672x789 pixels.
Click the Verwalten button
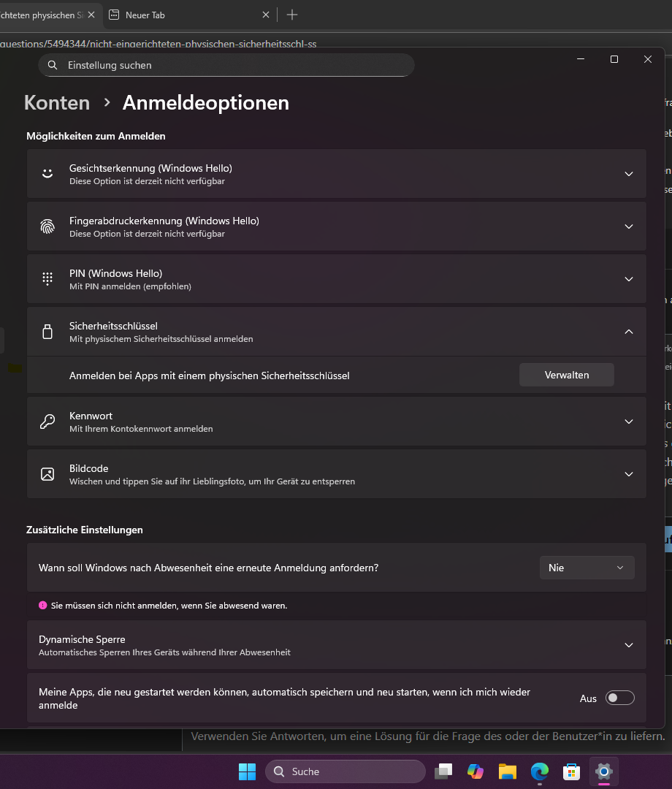pos(566,375)
